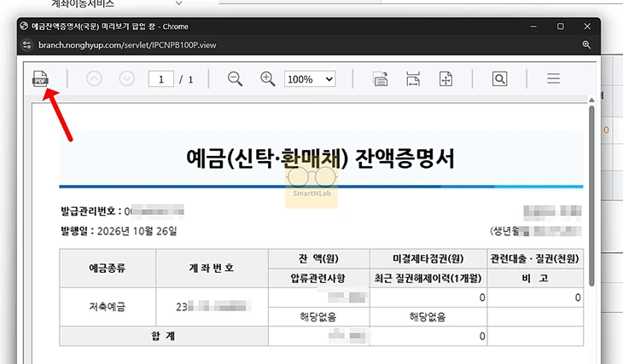
Task: Click the 관련대출 · 질권(천원) column header
Action: point(535,259)
